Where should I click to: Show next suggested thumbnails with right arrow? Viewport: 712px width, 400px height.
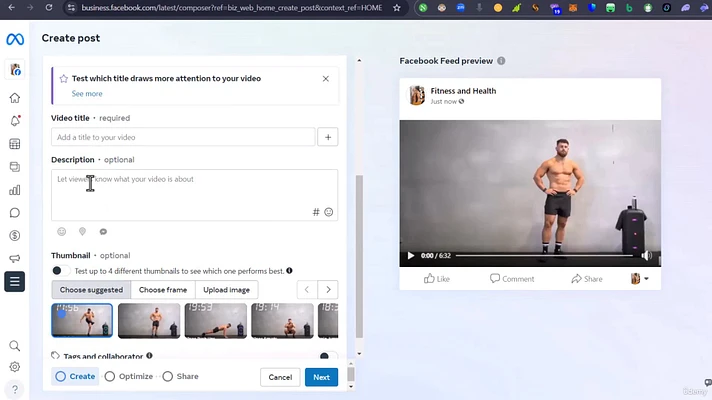click(328, 290)
